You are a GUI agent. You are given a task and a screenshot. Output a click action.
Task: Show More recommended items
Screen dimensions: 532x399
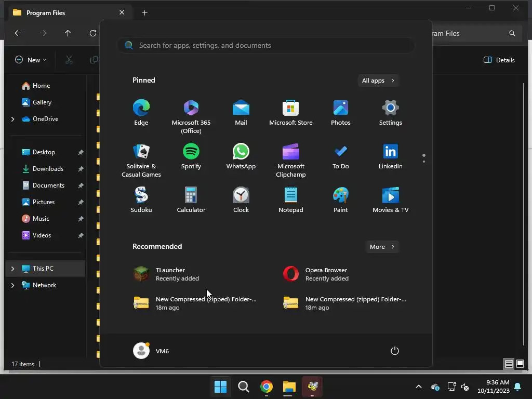click(382, 247)
